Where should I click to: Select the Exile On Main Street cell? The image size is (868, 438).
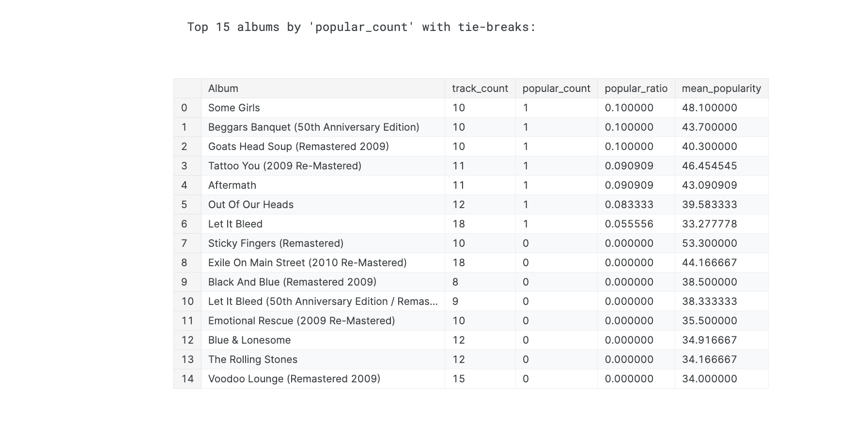pyautogui.click(x=307, y=263)
